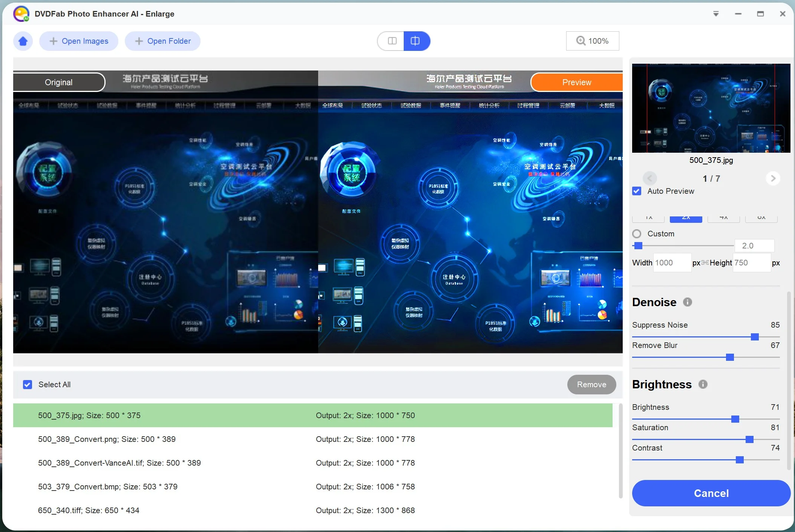Open the title bar dropdown menu icon
Image resolution: width=795 pixels, height=532 pixels.
coord(716,14)
